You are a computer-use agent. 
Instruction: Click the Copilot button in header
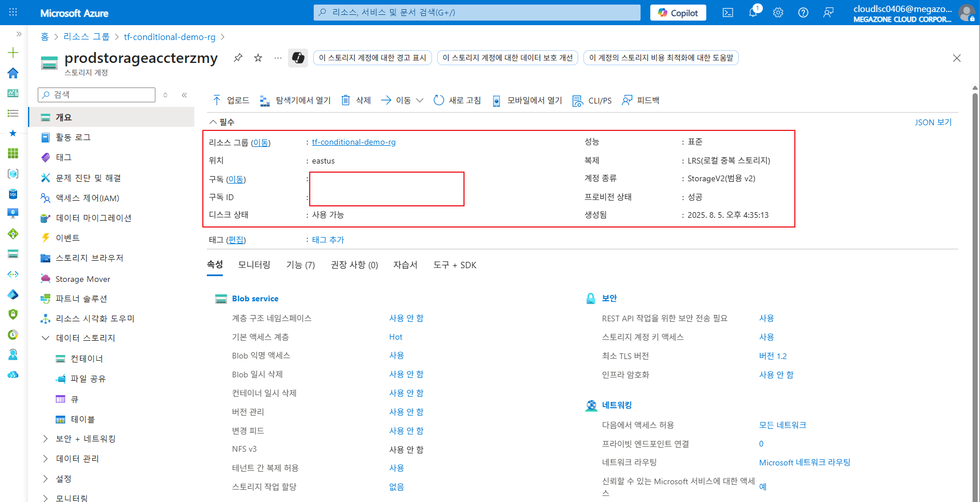[678, 13]
